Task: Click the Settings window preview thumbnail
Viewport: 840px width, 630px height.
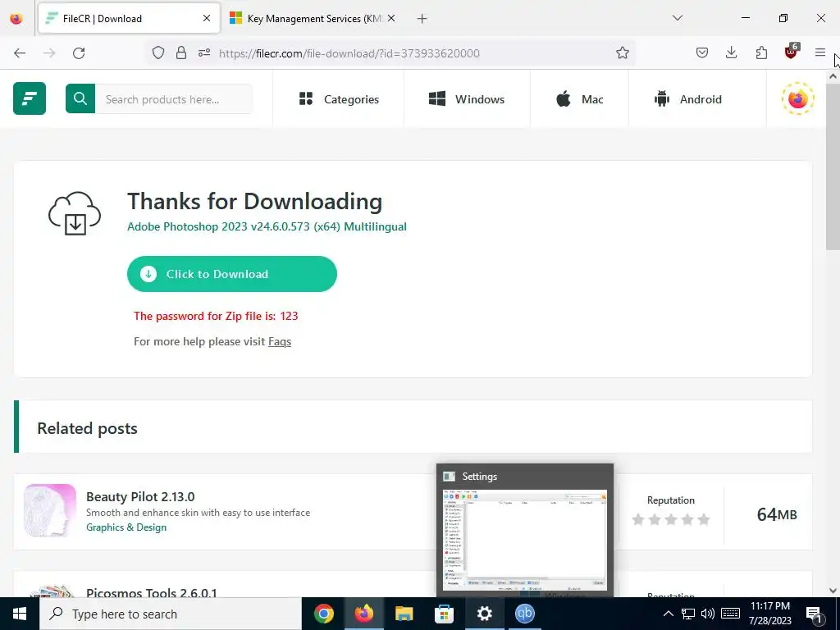Action: 525,540
